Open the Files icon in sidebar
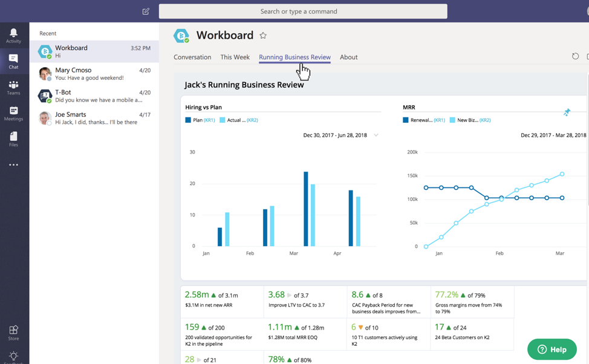The width and height of the screenshot is (589, 364). pyautogui.click(x=13, y=139)
